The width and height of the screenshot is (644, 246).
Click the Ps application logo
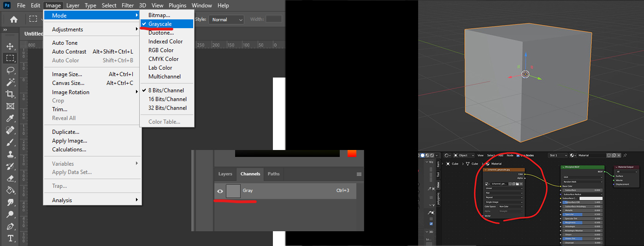pos(6,6)
